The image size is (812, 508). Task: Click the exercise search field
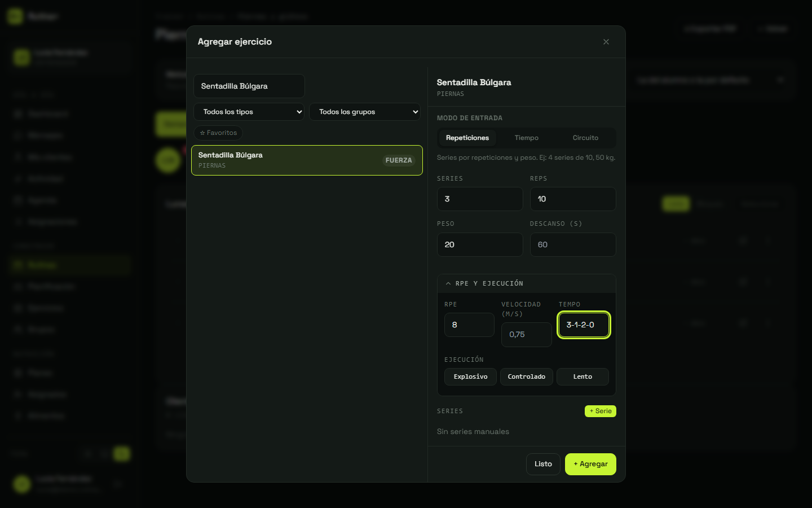coord(249,86)
